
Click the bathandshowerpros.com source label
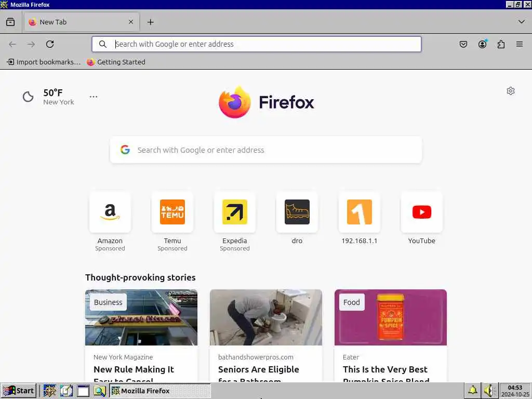coord(256,357)
